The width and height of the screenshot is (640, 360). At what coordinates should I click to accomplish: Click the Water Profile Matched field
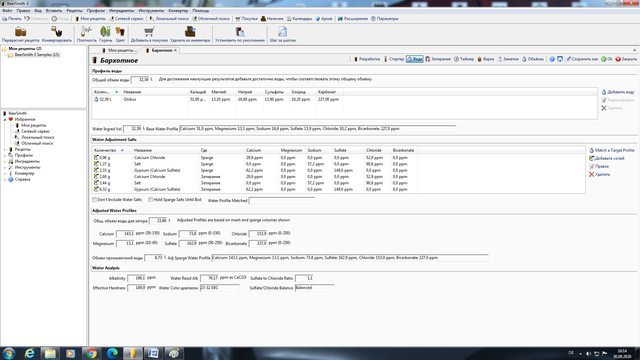tap(282, 200)
